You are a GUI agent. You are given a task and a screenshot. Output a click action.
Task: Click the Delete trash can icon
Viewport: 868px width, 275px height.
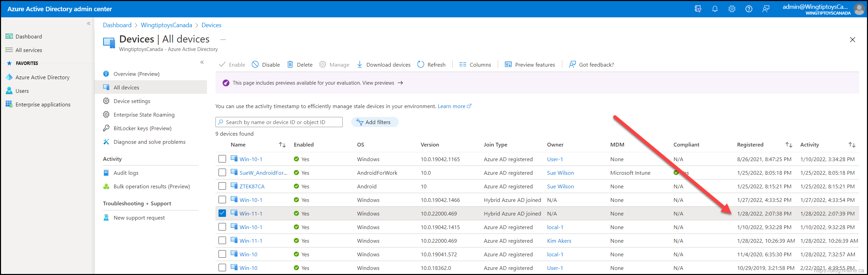[x=290, y=65]
